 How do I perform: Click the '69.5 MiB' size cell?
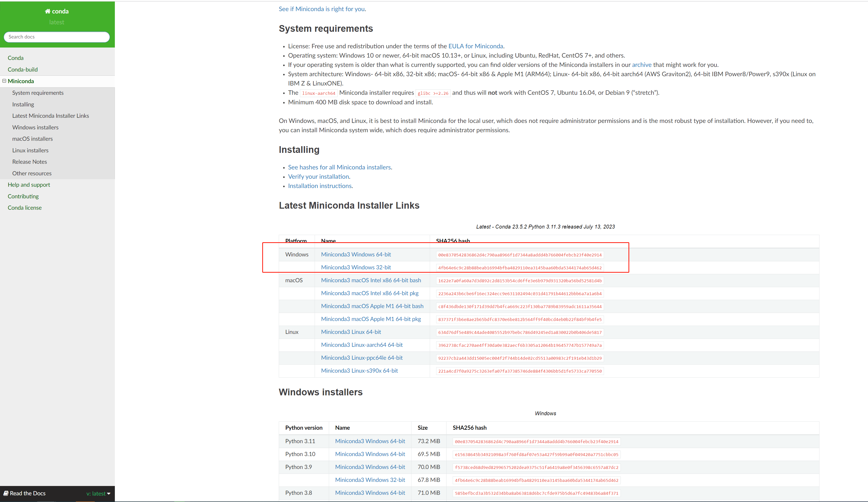pyautogui.click(x=429, y=454)
